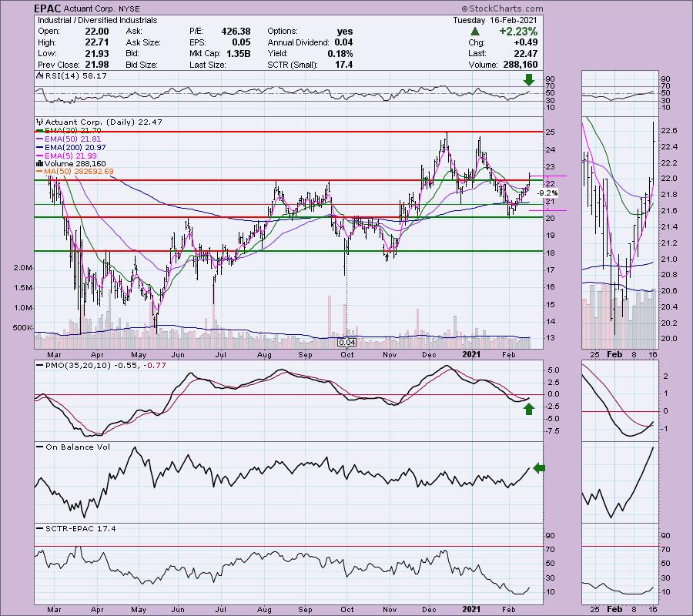Click the Annual Dividend label in the header
Screen dimensions: 693x616
pos(298,42)
